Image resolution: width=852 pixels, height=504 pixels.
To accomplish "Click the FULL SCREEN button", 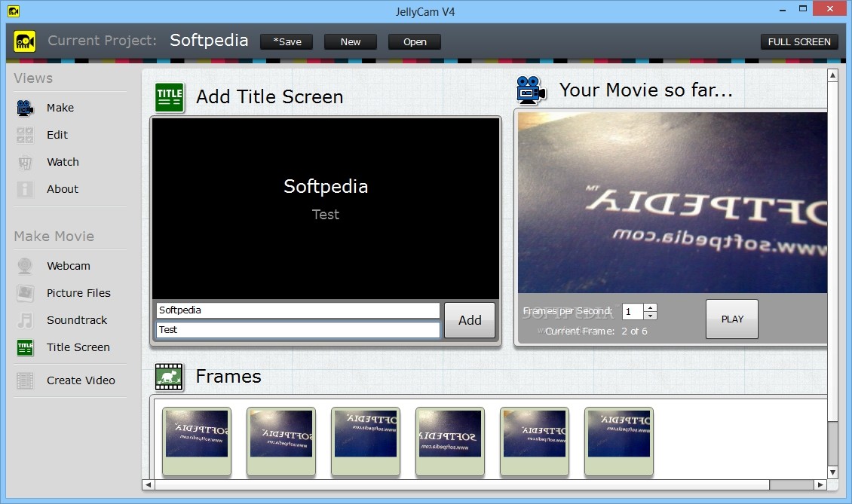I will [799, 42].
